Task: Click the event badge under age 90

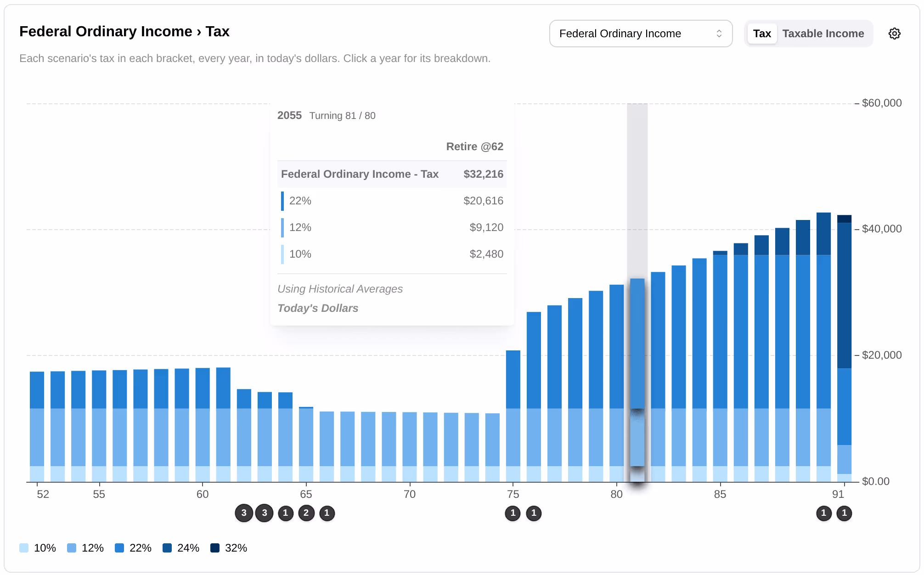Action: click(824, 513)
